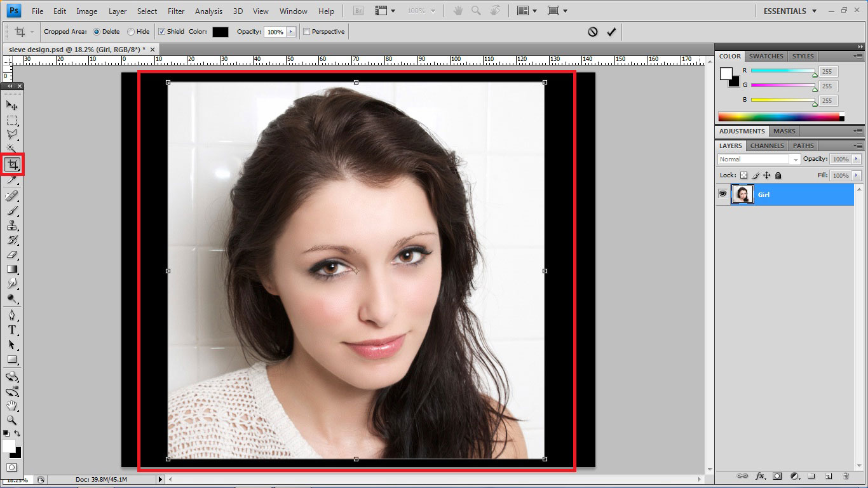Open the Adjustments panel options menu
Image resolution: width=868 pixels, height=488 pixels.
[859, 131]
